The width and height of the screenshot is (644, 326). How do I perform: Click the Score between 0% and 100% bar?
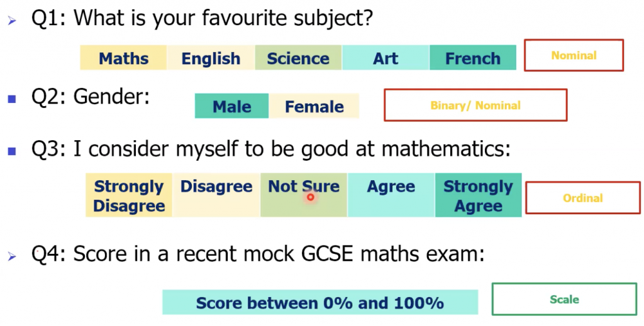pyautogui.click(x=320, y=303)
